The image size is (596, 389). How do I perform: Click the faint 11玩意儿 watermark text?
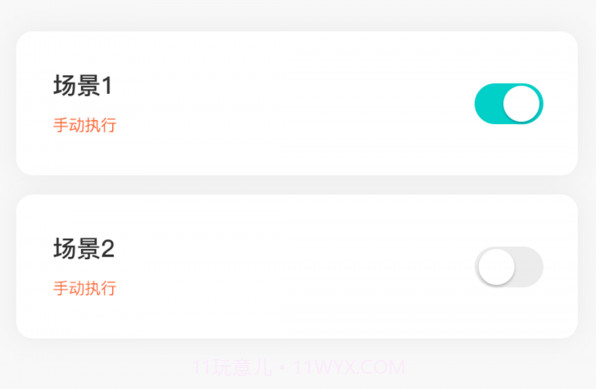click(x=233, y=367)
